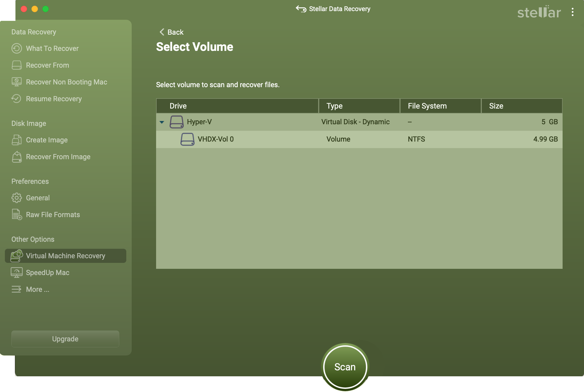
Task: Collapse the Hyper-V drive tree
Action: pyautogui.click(x=162, y=122)
